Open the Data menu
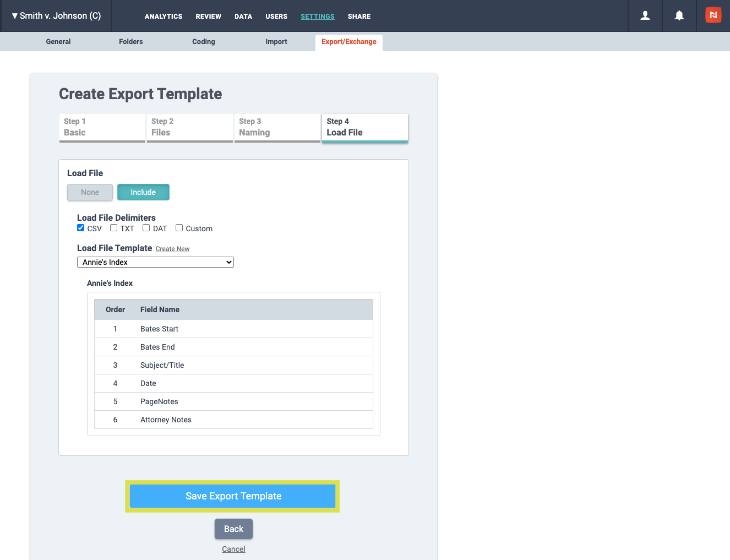Viewport: 730px width, 560px height. pos(243,17)
